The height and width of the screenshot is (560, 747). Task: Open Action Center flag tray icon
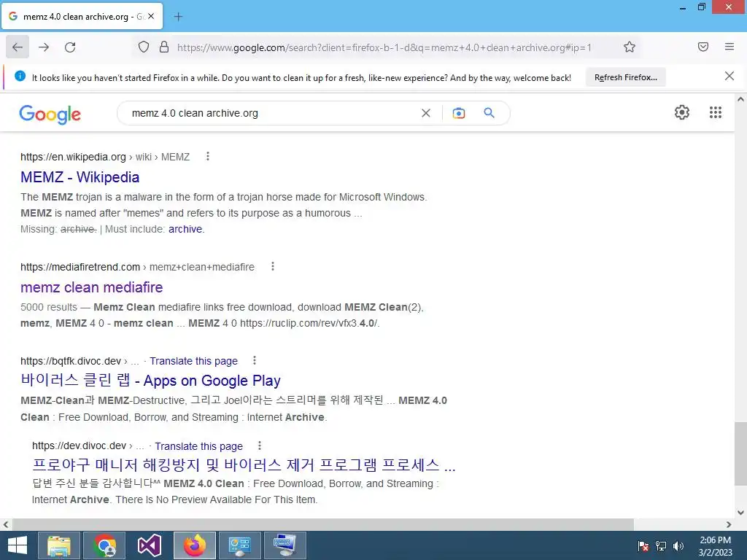[643, 546]
